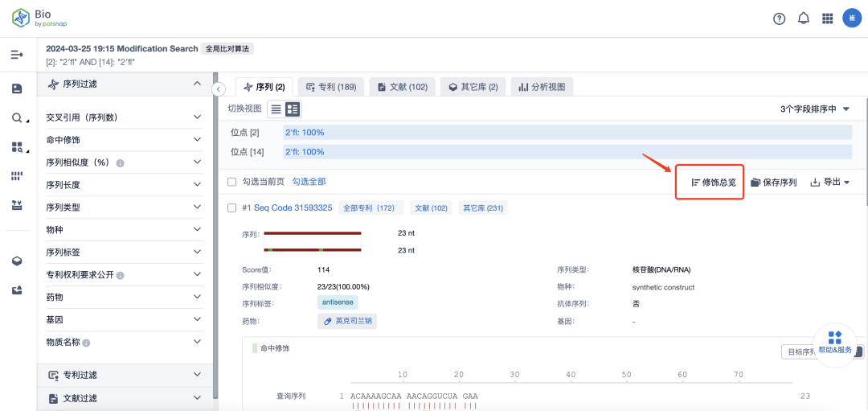Select checkbox for Seq Code 31593325
The height and width of the screenshot is (411, 868).
tap(232, 208)
